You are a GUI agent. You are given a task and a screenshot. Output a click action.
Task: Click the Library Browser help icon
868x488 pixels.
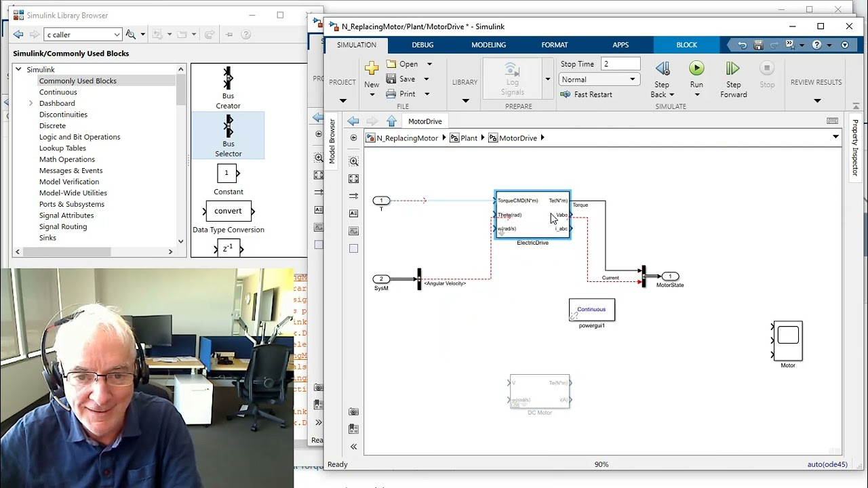click(245, 35)
